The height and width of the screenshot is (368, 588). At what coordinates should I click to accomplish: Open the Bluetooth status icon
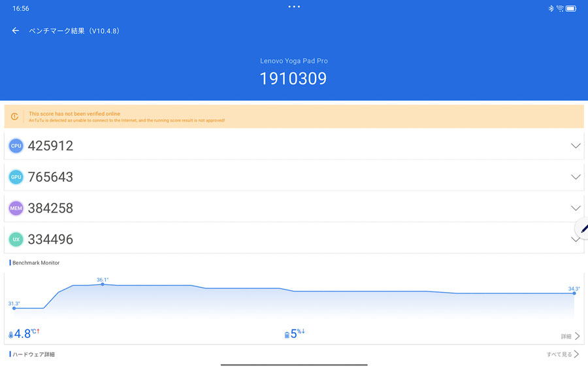551,8
